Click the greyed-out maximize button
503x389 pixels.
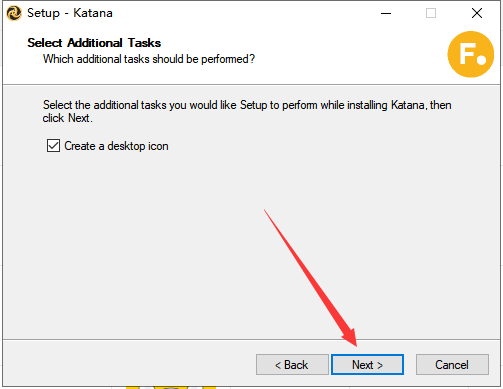[431, 13]
